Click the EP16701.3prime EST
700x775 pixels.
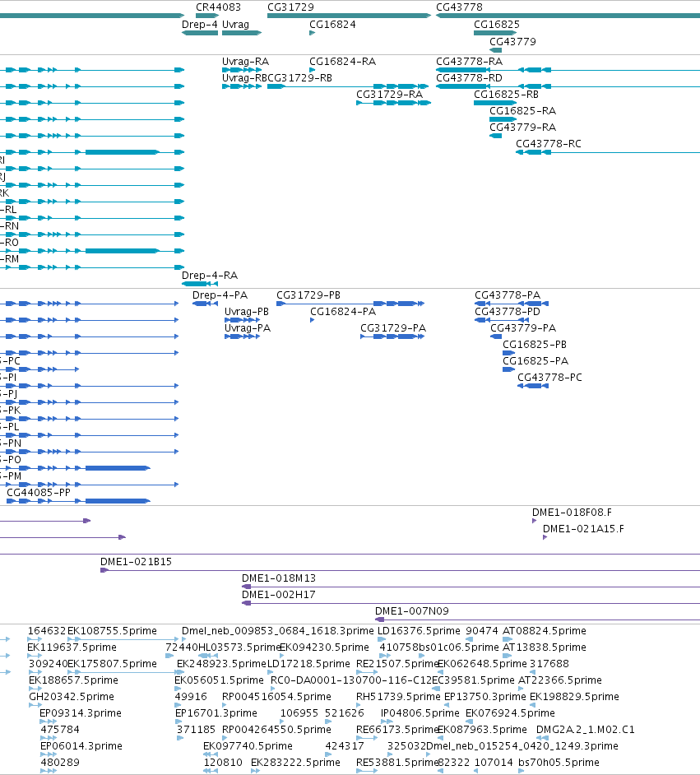pos(178,722)
